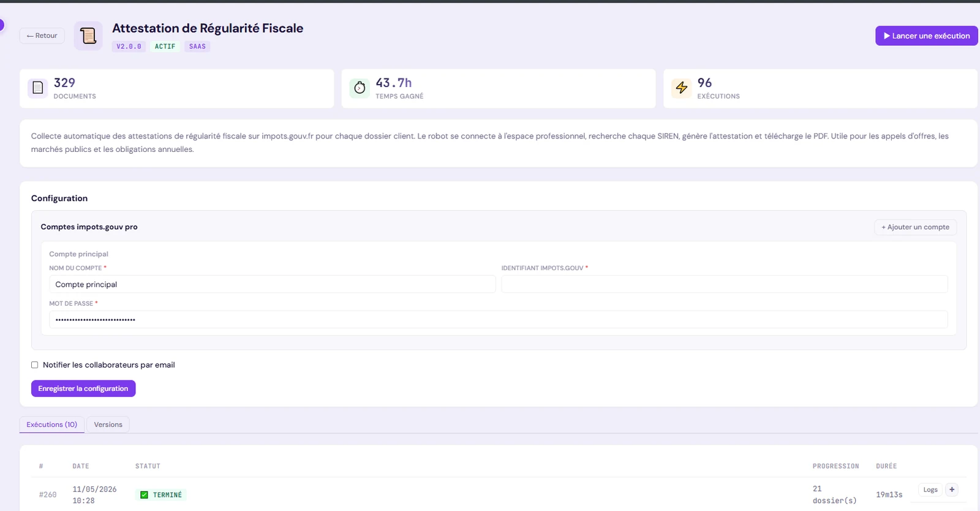
Task: Open Logs for execution #260
Action: point(930,490)
